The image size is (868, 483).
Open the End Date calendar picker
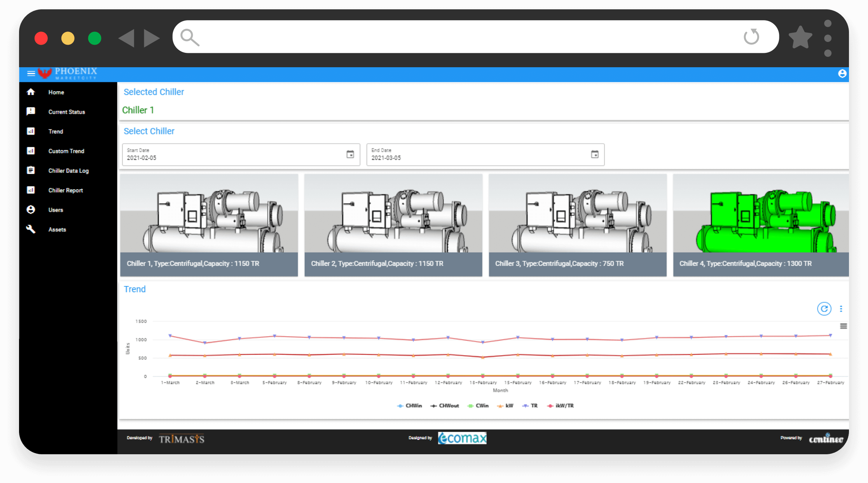click(x=595, y=154)
